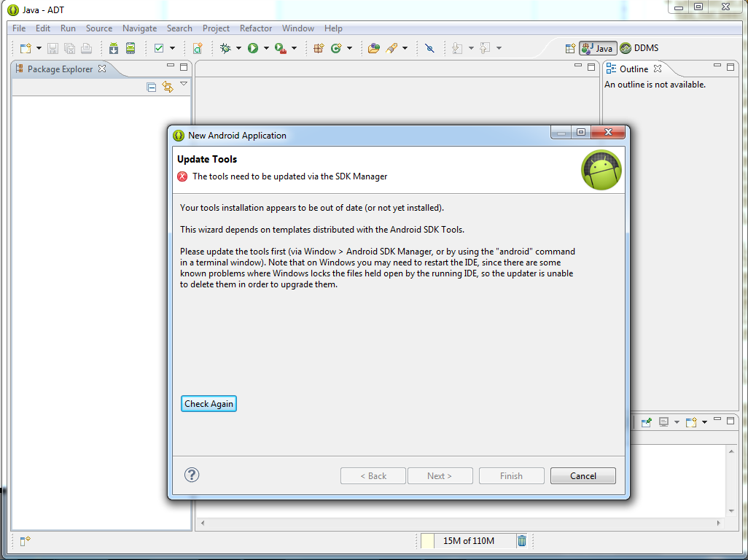Screen dimensions: 748x560
Task: Click the console scrollbar up arrow
Action: pyautogui.click(x=731, y=451)
